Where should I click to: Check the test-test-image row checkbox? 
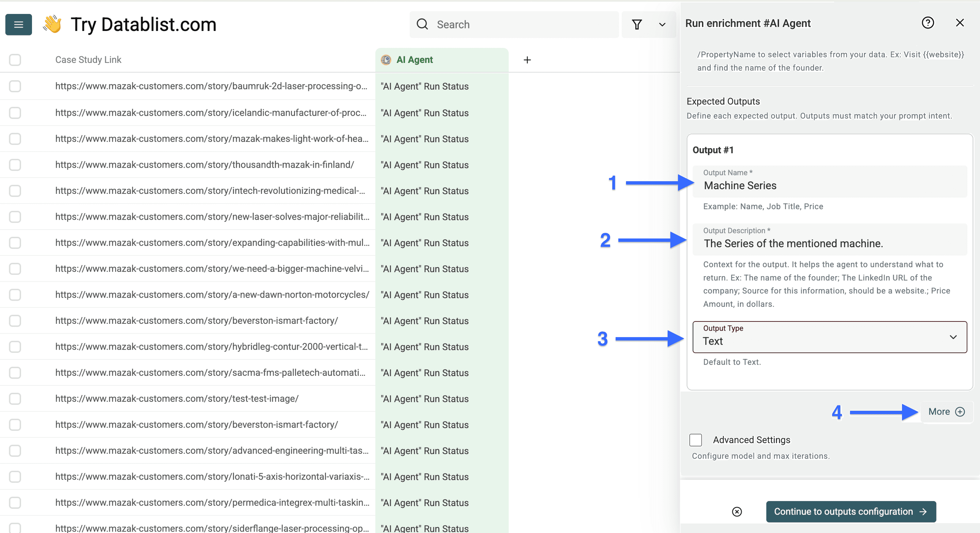pos(15,398)
